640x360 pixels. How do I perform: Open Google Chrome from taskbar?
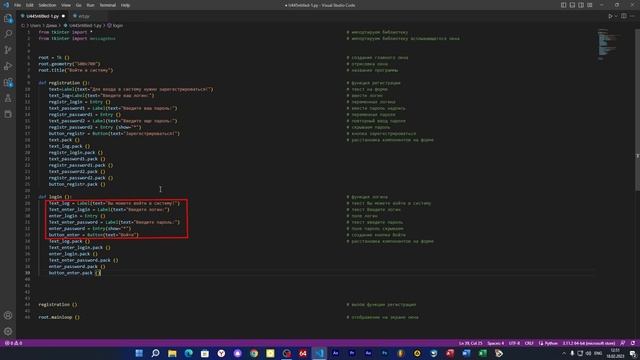[x=254, y=353]
